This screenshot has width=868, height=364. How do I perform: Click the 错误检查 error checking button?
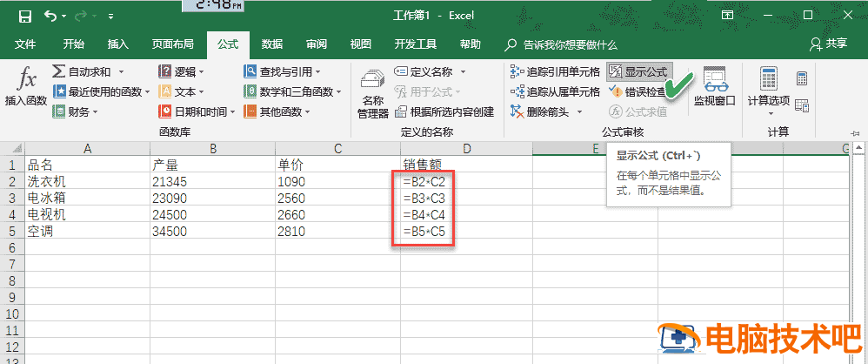click(x=638, y=92)
